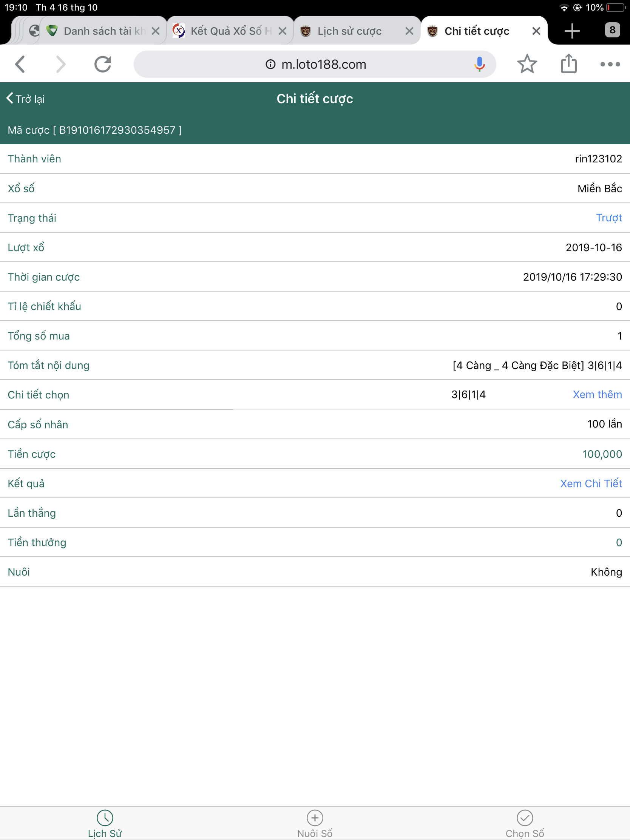Open the Nuôi Số bottom tab
Screen dimensions: 630x840
[x=315, y=824]
